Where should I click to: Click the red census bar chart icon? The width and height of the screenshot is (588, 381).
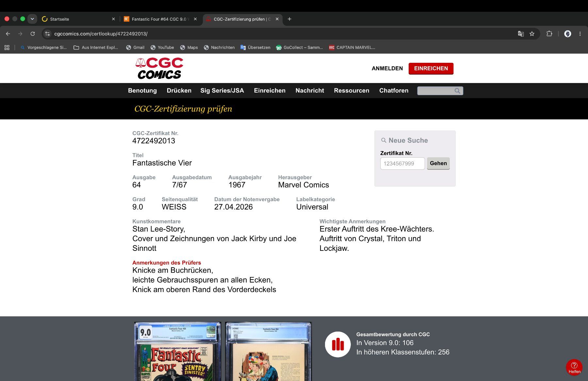pyautogui.click(x=338, y=344)
